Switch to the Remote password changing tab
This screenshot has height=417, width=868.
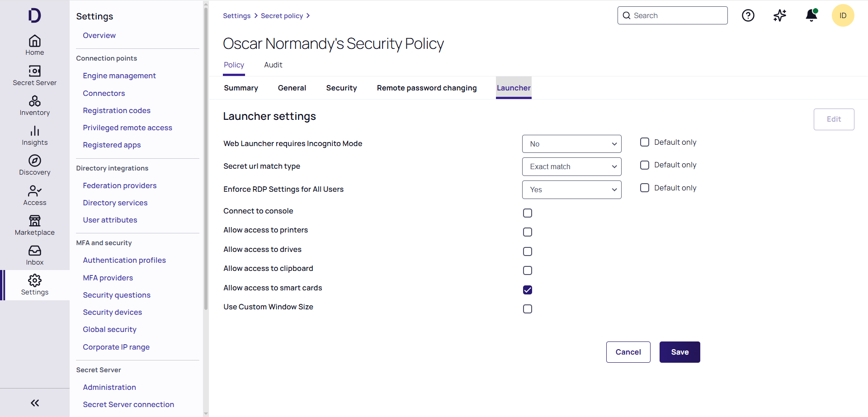pyautogui.click(x=426, y=88)
